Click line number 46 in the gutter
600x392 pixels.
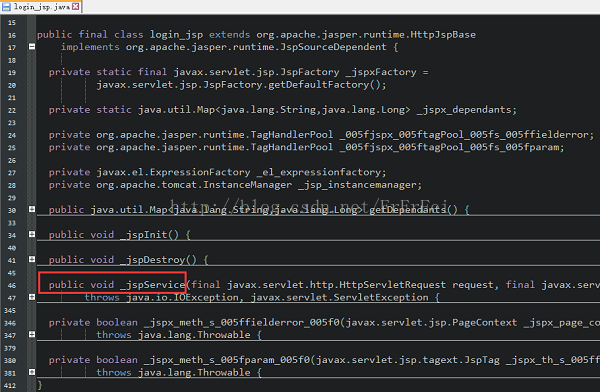click(x=12, y=285)
